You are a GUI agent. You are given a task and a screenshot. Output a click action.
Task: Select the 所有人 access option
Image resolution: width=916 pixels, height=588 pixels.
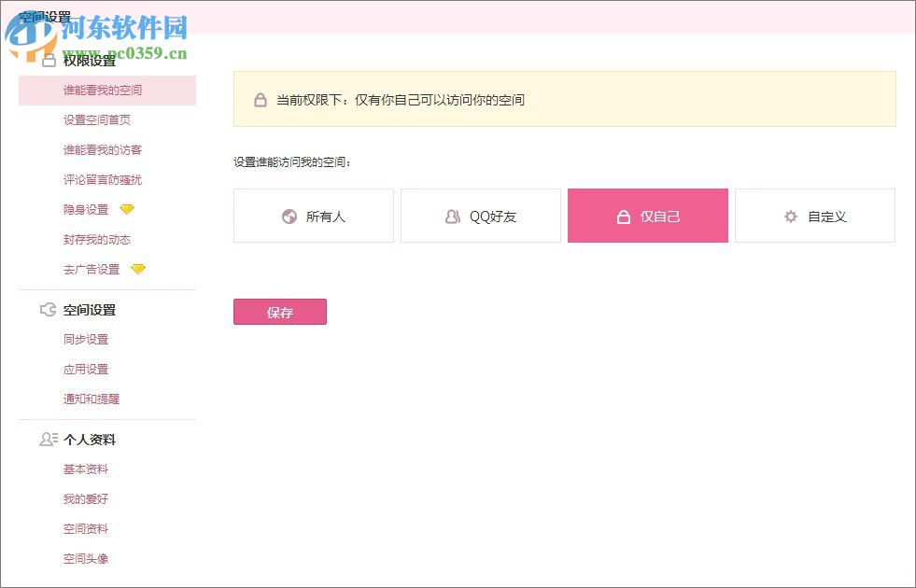click(x=313, y=216)
